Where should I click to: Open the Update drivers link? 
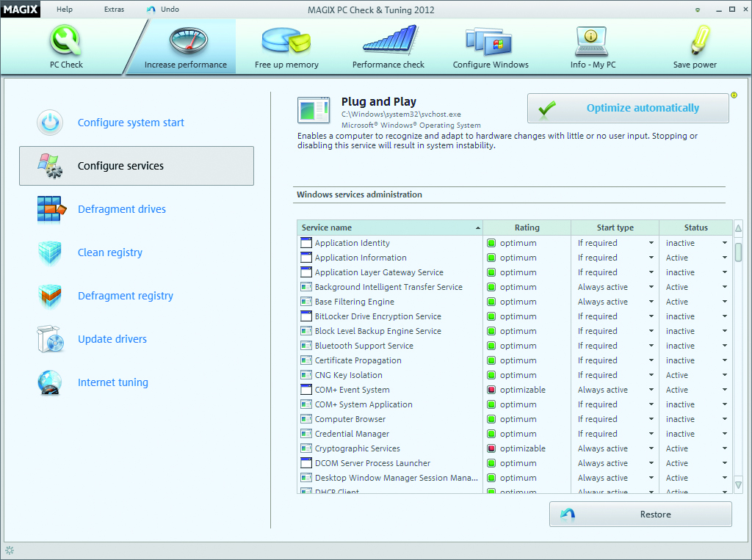pos(112,339)
